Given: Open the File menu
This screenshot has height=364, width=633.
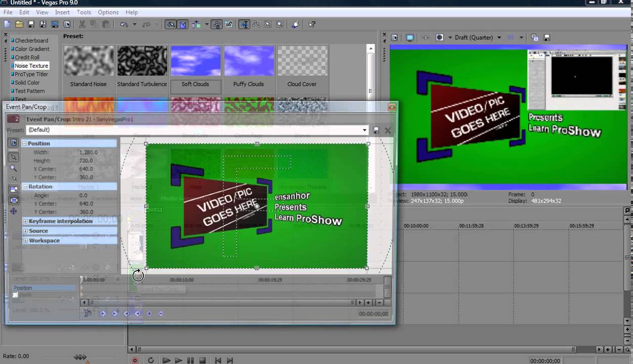Looking at the screenshot, I should (x=8, y=12).
